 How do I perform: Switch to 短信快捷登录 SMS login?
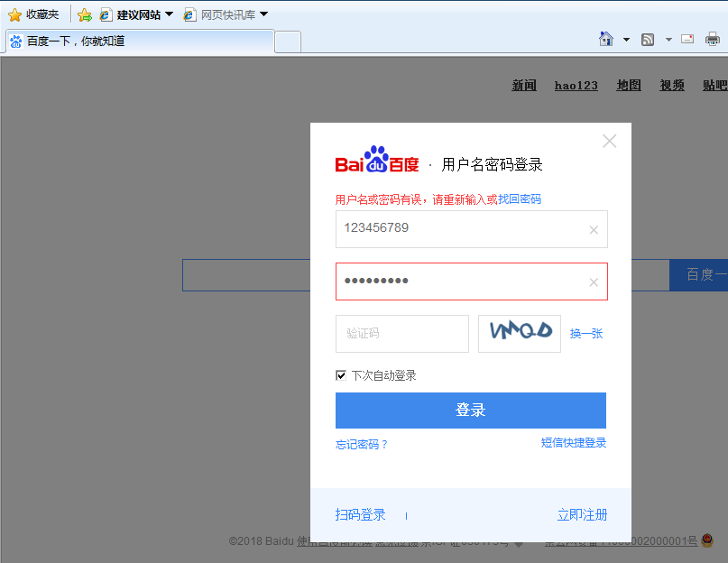[574, 443]
